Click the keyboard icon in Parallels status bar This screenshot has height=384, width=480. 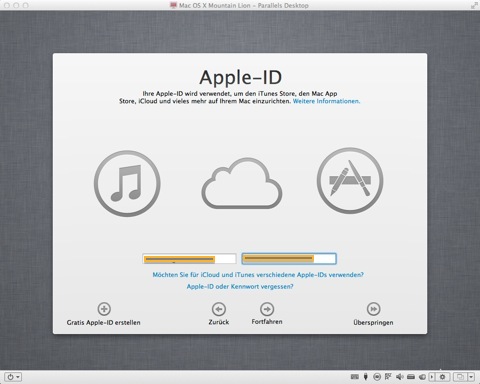pos(355,377)
